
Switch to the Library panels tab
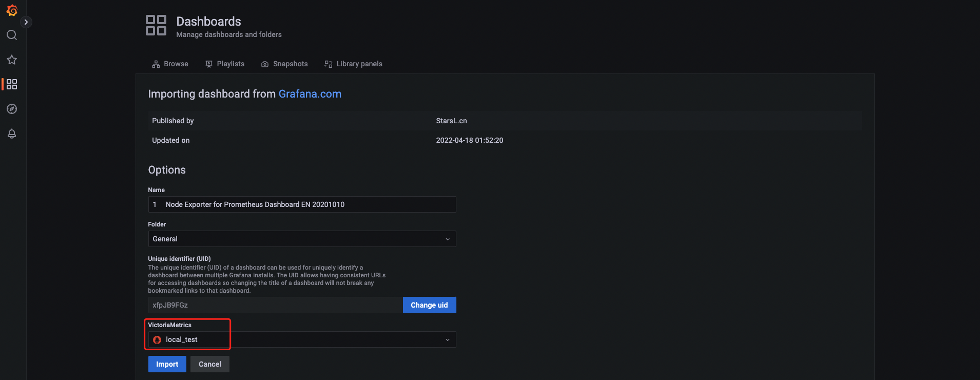coord(353,64)
